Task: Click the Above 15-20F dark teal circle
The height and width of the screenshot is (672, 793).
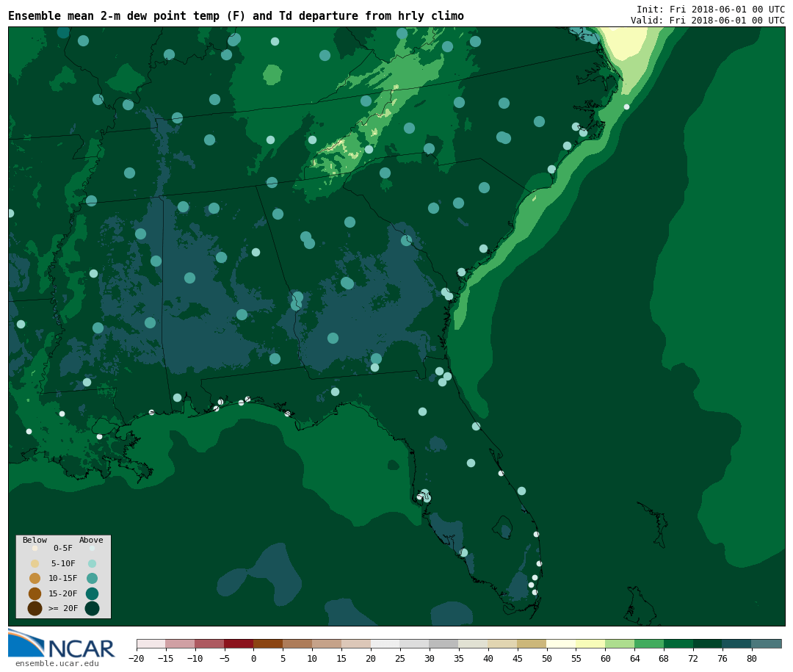Action: click(x=92, y=593)
